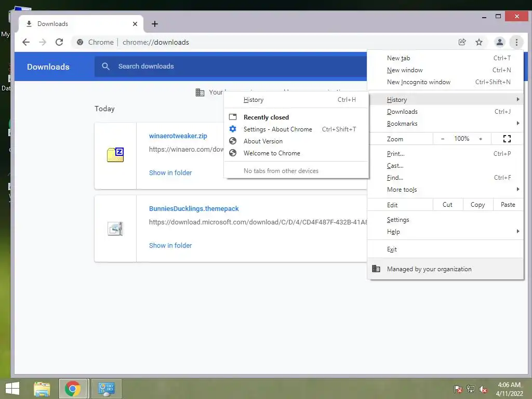Open Settings from Chrome menu
The image size is (532, 399).
[445, 220]
